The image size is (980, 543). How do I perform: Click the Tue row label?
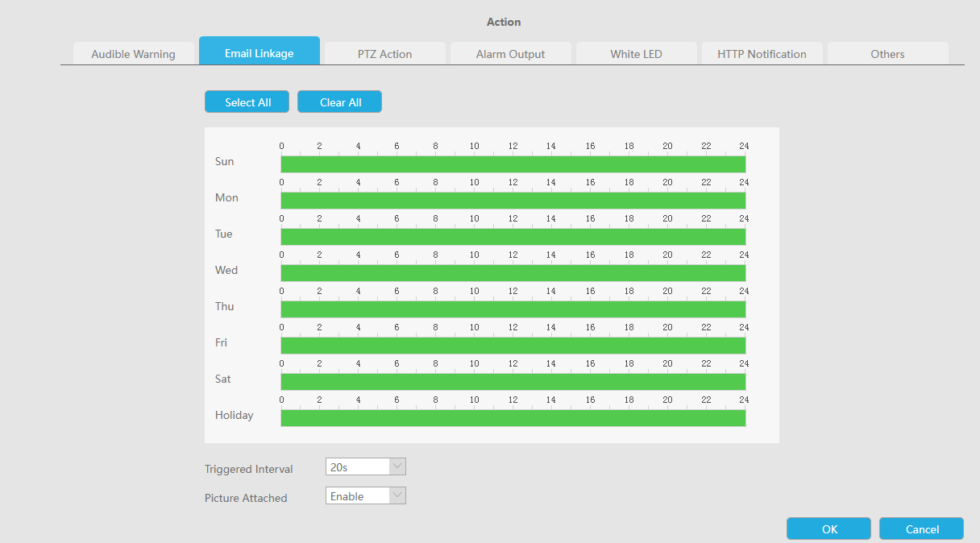(224, 234)
